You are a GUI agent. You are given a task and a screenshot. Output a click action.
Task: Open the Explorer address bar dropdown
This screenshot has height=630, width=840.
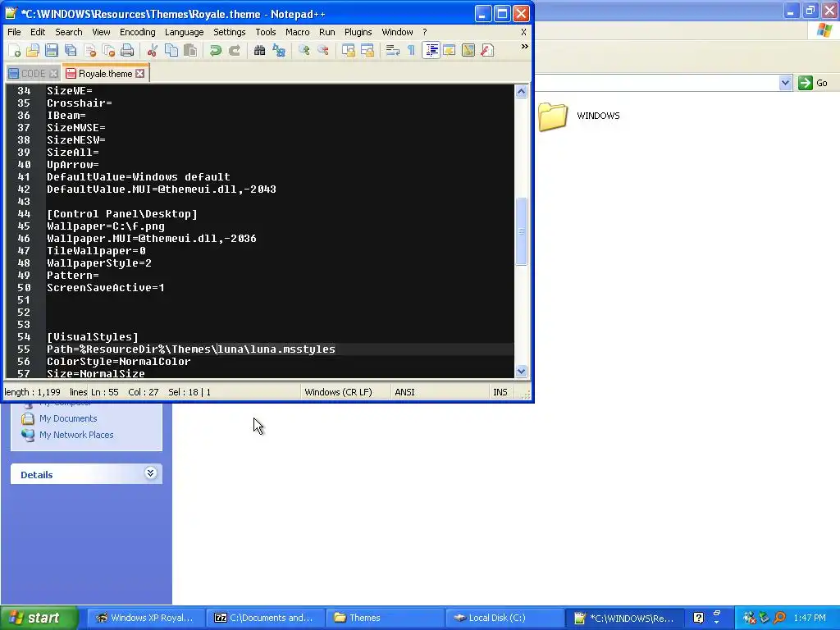(785, 83)
